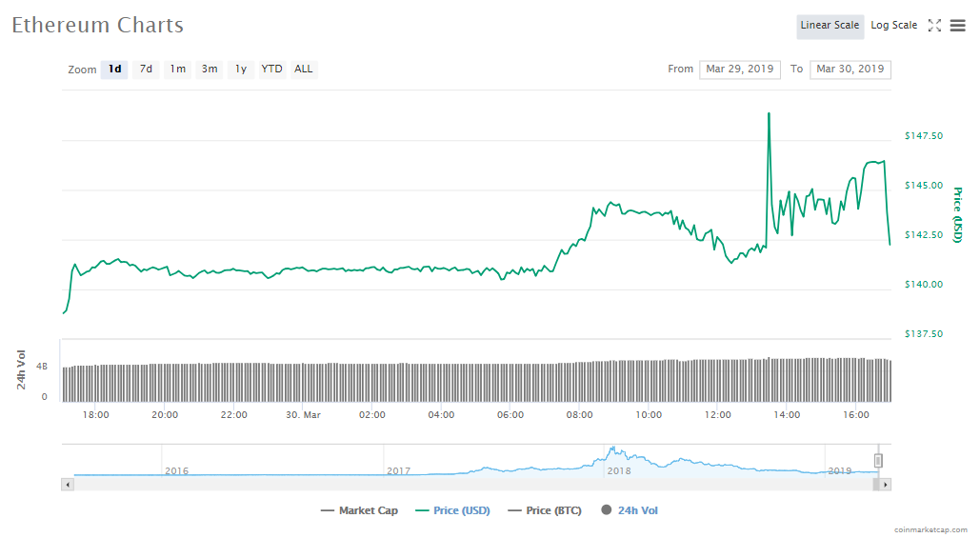Click the navigator scroll left arrow
The width and height of the screenshot is (980, 538).
67,485
